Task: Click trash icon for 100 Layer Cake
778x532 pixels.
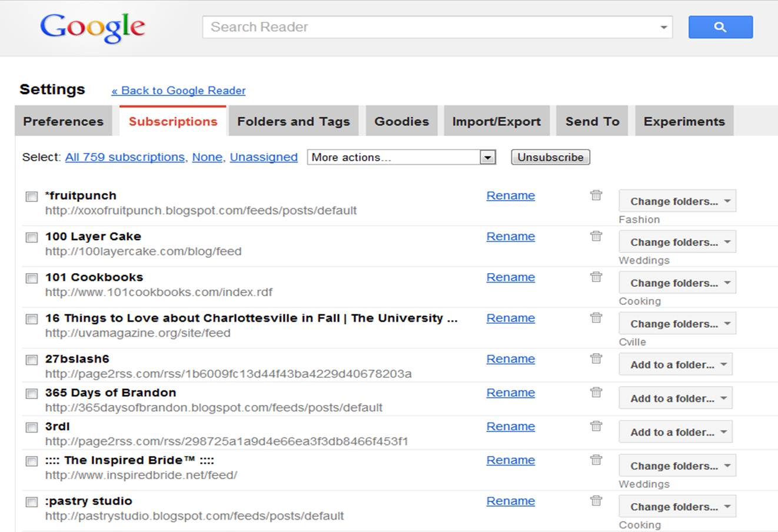Action: click(x=596, y=236)
